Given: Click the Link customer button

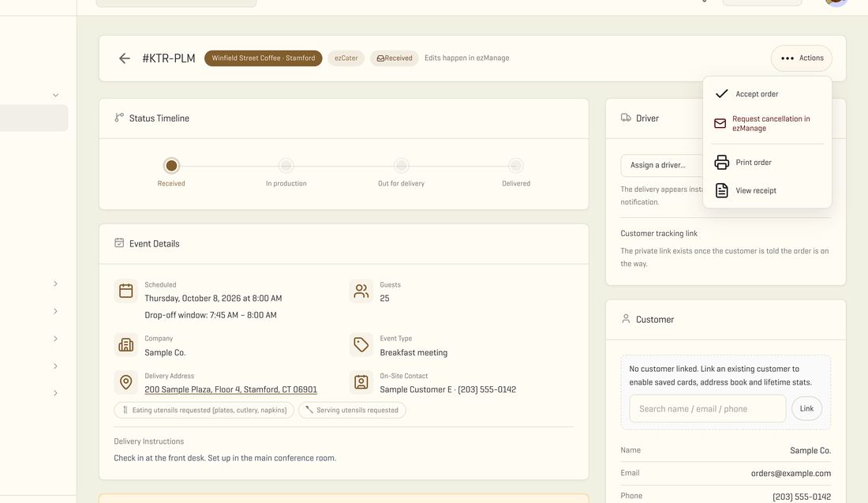Looking at the screenshot, I should click(806, 409).
